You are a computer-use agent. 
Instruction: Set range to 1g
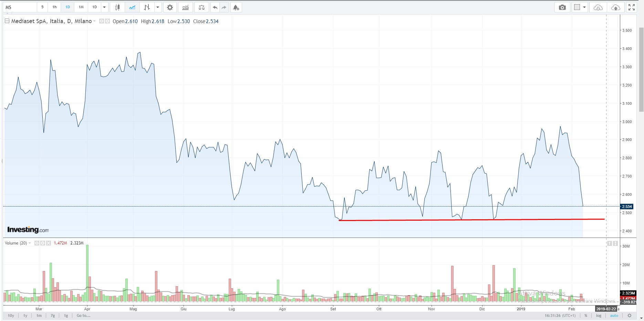point(66,315)
